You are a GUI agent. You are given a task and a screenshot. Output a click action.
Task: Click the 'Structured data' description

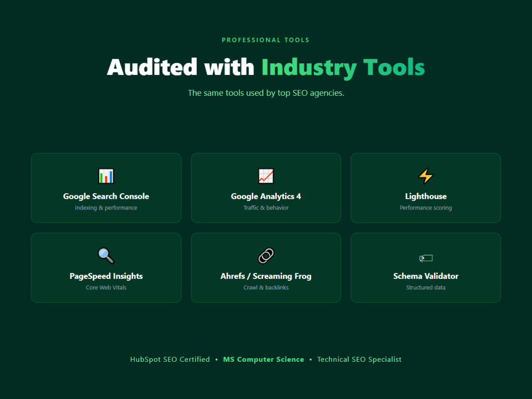(x=426, y=287)
